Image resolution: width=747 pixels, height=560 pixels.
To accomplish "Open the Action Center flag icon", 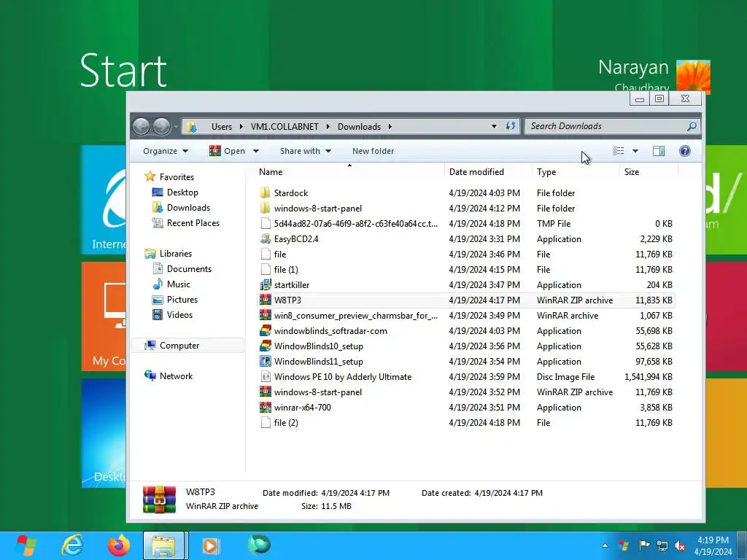I will coord(644,545).
